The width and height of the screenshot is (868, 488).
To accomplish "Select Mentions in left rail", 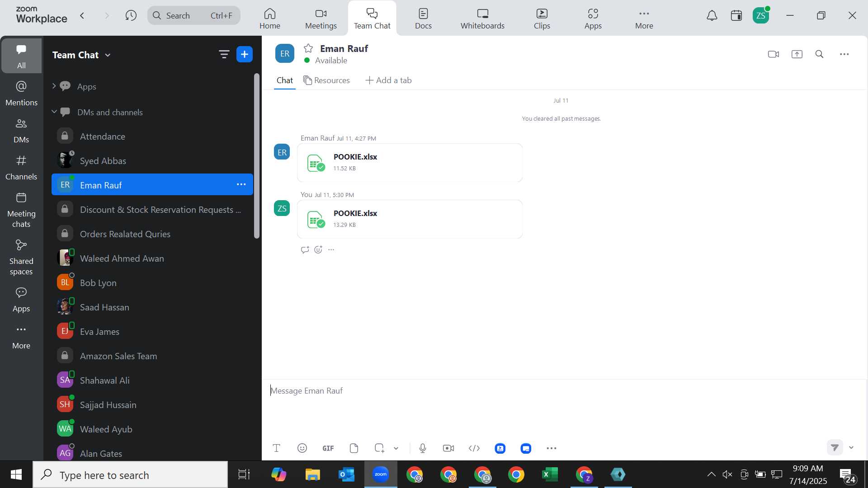I will point(21,93).
